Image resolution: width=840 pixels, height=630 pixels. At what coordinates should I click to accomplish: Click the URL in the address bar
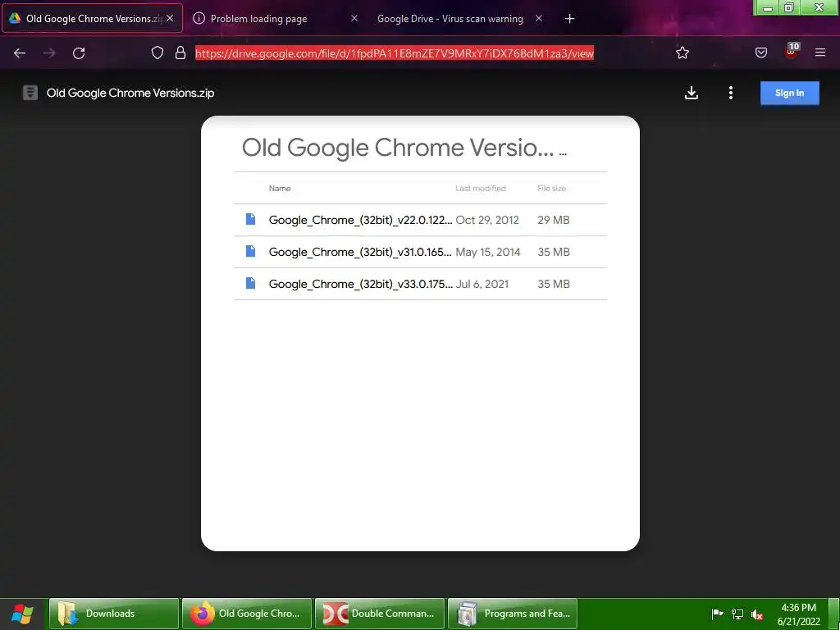[395, 53]
